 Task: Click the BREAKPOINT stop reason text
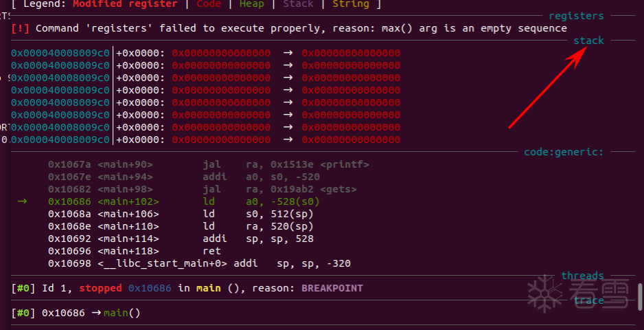[332, 288]
